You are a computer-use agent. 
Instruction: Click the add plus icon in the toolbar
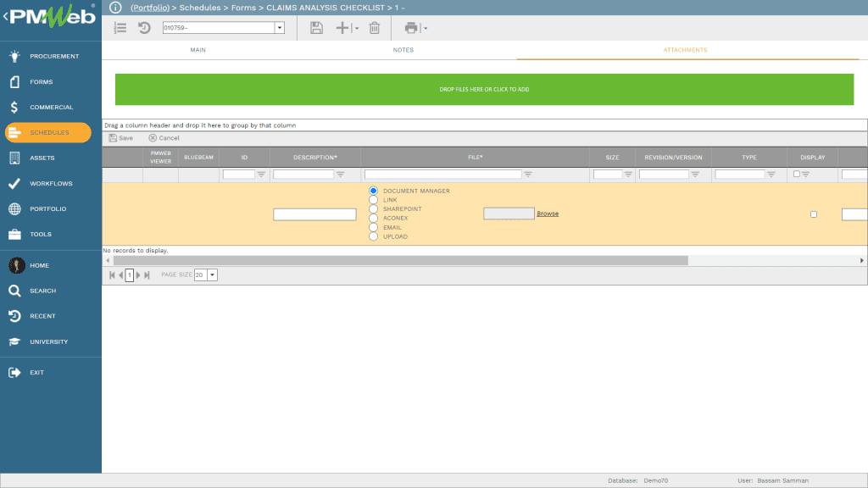coord(342,28)
